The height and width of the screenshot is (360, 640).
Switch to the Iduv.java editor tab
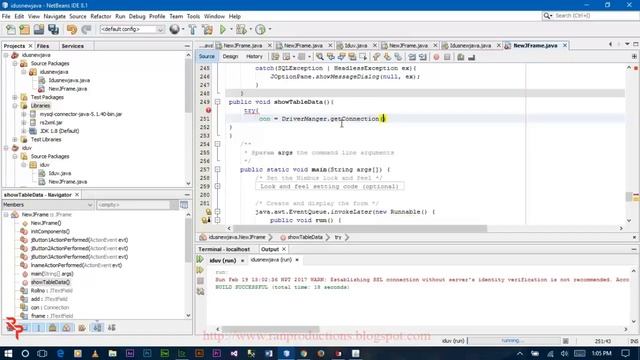(356, 46)
